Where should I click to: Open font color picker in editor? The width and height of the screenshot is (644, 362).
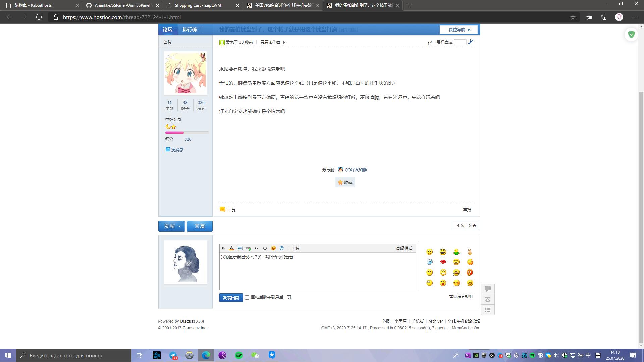231,248
